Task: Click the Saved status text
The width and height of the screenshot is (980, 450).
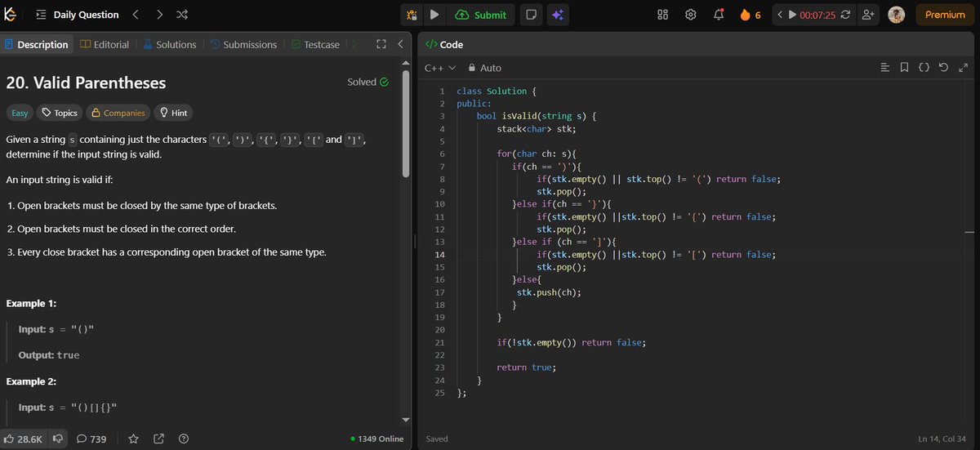Action: [x=437, y=439]
